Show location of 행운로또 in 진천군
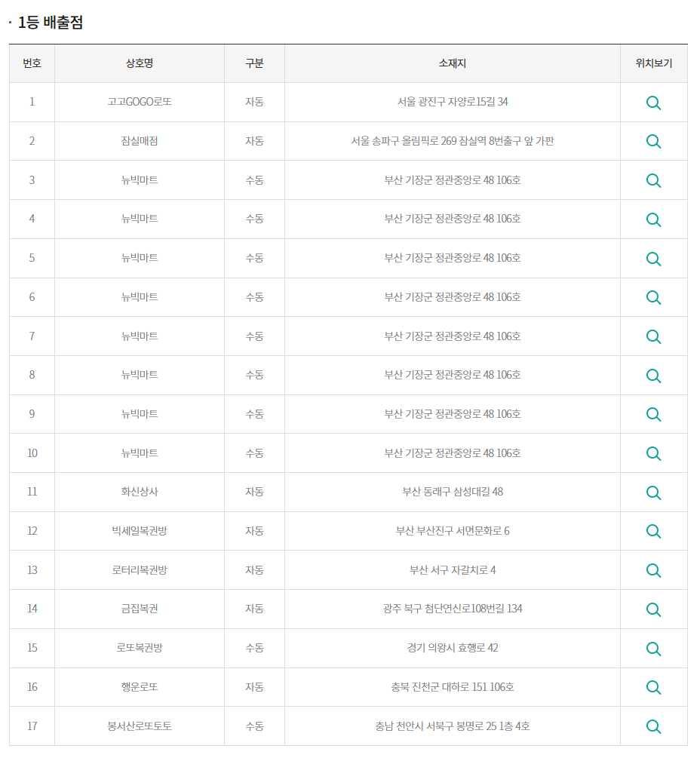 click(x=653, y=687)
